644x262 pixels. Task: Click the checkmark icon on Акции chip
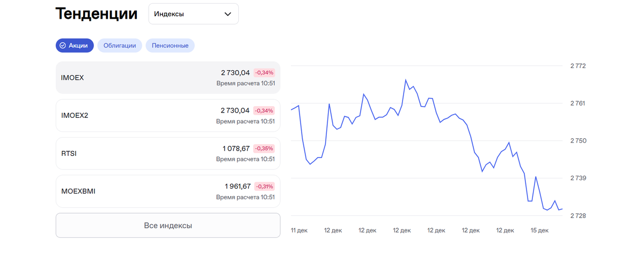pos(63,46)
